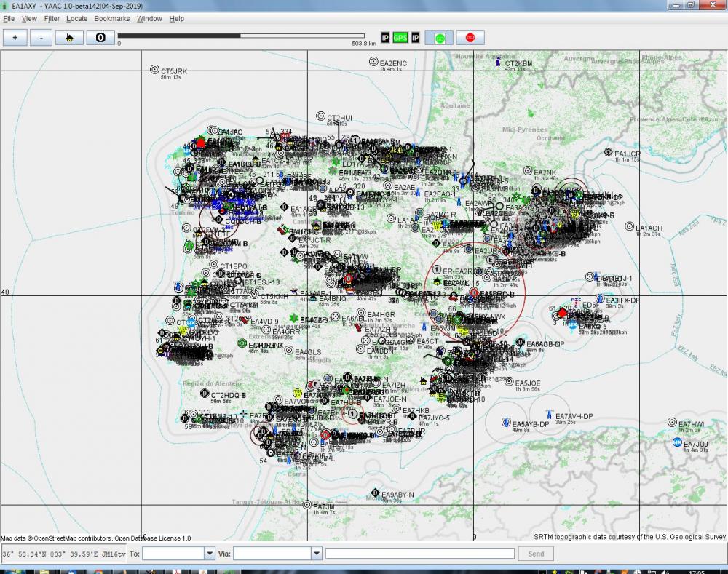Open the Help menu
Screen dimensions: 728x574
point(177,18)
